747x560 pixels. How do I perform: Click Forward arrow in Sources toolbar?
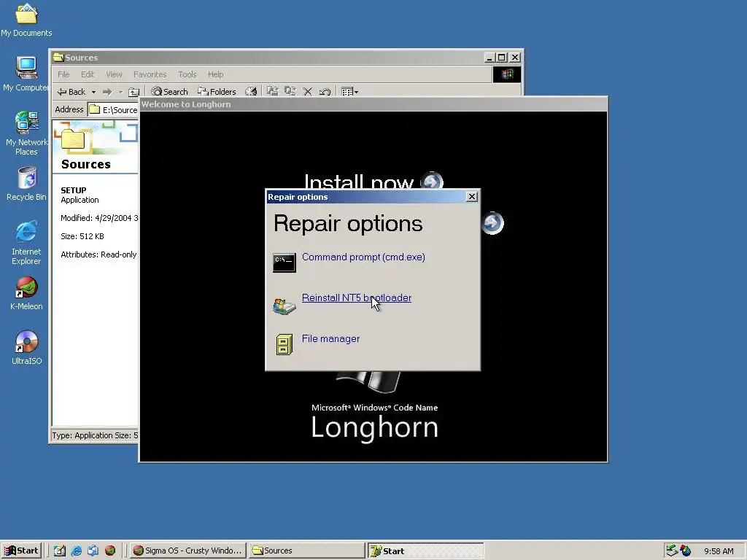tap(107, 91)
